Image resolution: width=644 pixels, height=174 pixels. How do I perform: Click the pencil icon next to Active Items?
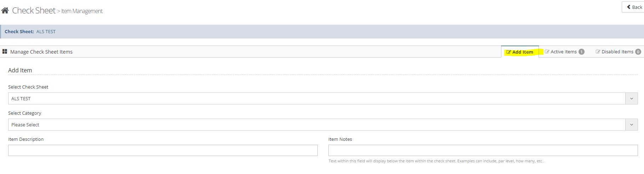coord(547,52)
